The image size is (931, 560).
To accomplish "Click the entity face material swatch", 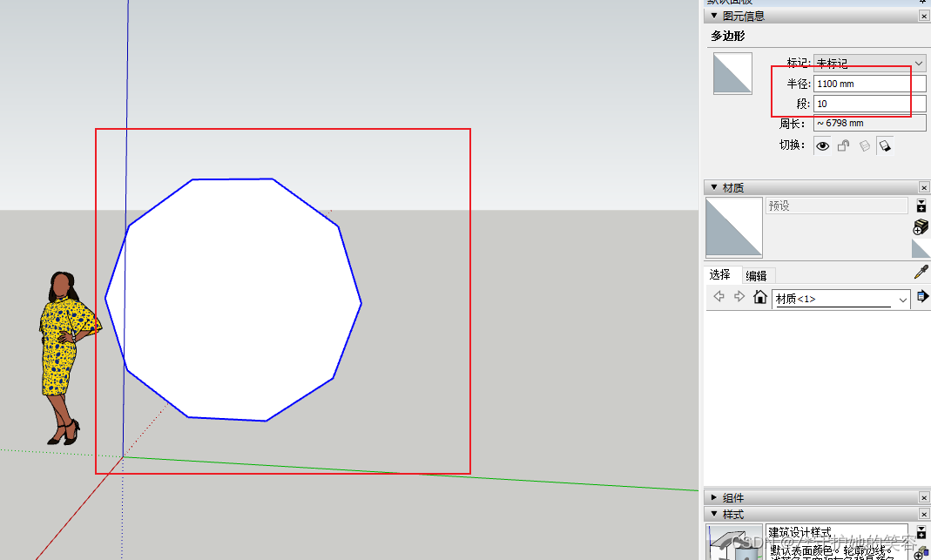I will (x=732, y=74).
